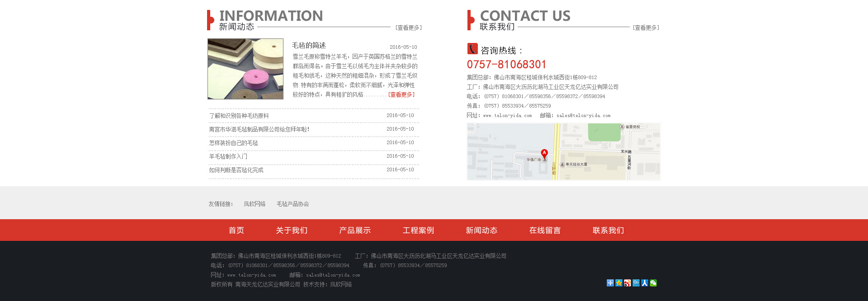Open the 毛毡产品协会 friendly link
The image size is (868, 301).
292,204
